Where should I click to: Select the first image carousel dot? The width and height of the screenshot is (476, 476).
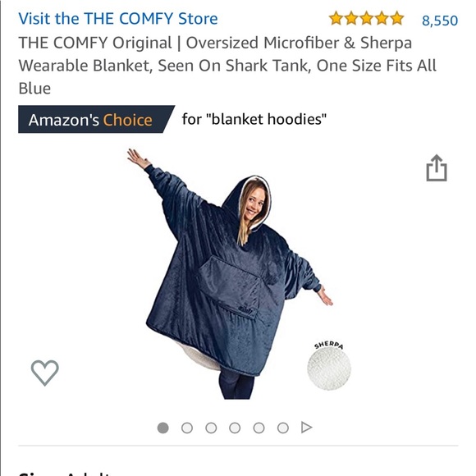[x=163, y=428]
